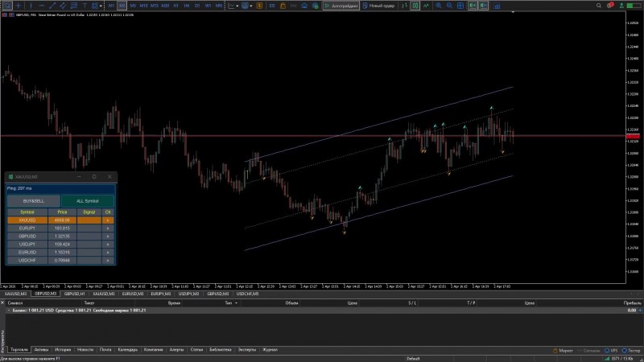The height and width of the screenshot is (362, 644).
Task: Switch to M5 timeframe
Action: (x=133, y=6)
